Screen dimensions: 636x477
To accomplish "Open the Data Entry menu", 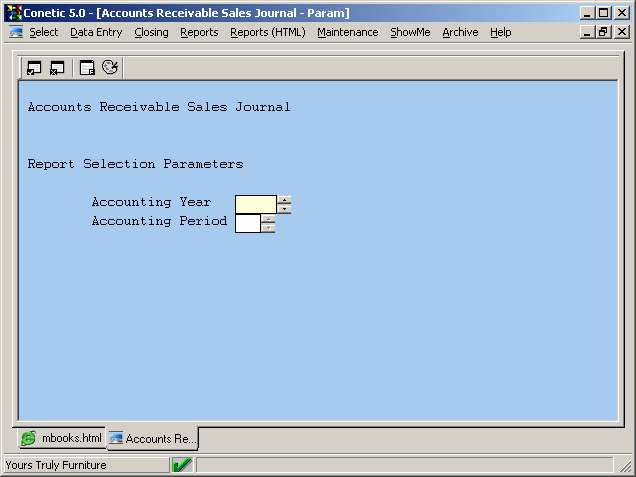I will (x=96, y=32).
